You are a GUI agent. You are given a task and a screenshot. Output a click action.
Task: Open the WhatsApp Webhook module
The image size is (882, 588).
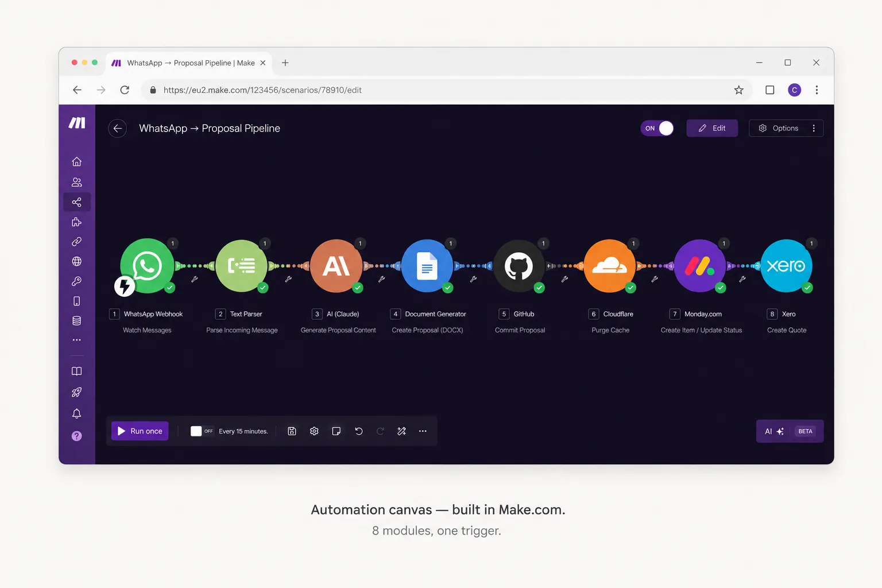coord(147,266)
